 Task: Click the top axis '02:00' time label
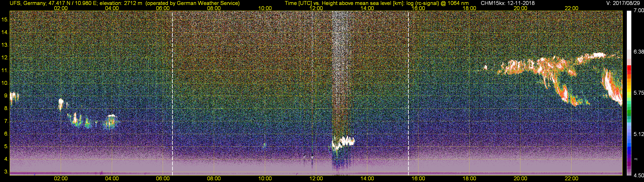coord(61,8)
